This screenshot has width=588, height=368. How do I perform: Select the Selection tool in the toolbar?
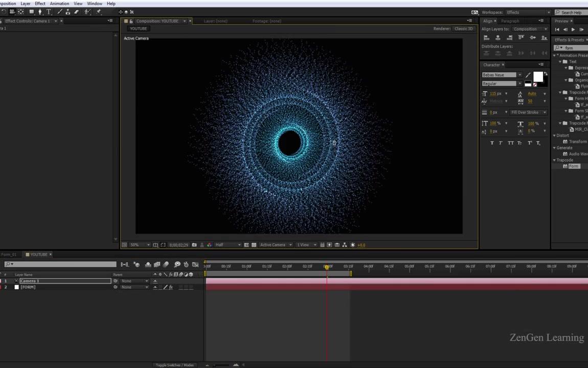click(x=1, y=12)
